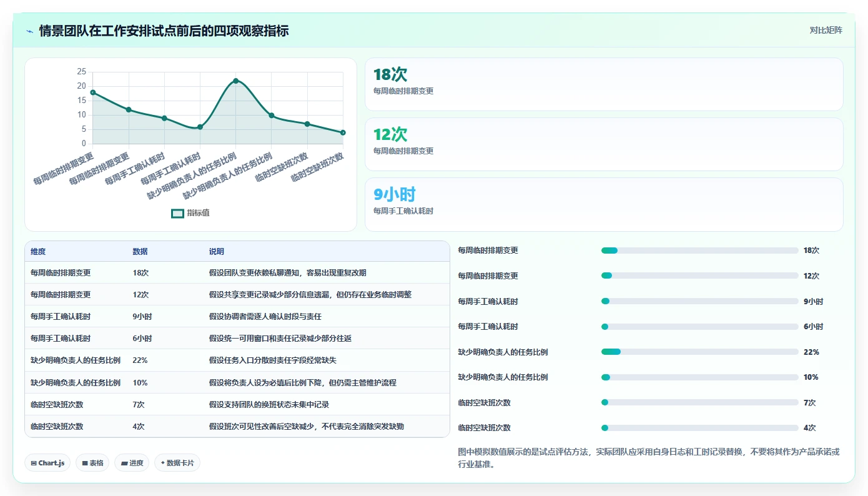Image resolution: width=868 pixels, height=496 pixels.
Task: Select the 表格 chip
Action: coord(93,463)
